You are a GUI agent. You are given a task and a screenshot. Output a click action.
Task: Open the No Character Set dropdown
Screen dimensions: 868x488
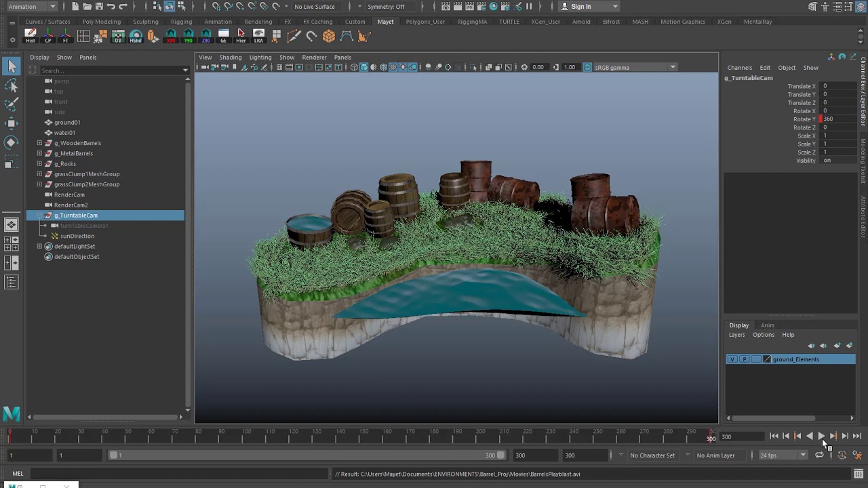coord(654,455)
